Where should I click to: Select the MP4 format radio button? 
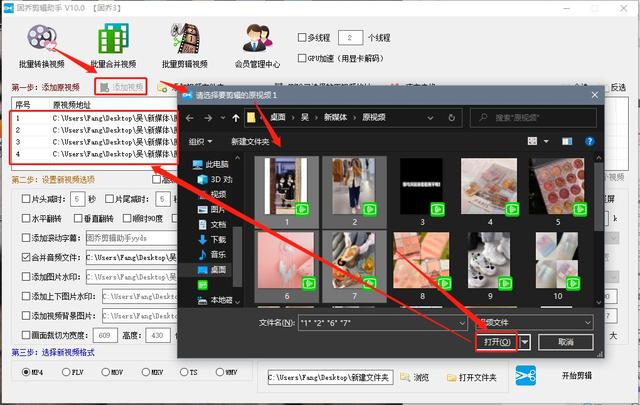click(26, 372)
